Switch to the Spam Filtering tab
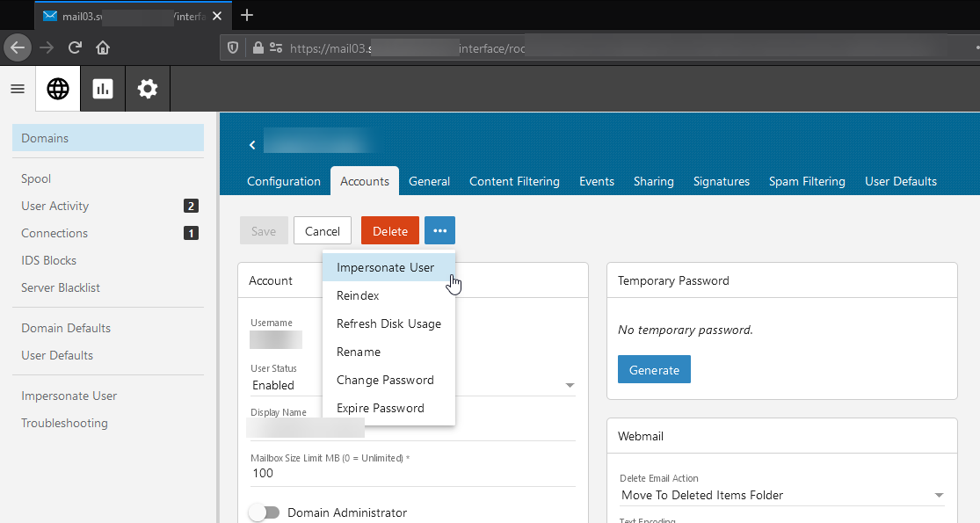Screen dimensions: 980x523 (x=807, y=181)
